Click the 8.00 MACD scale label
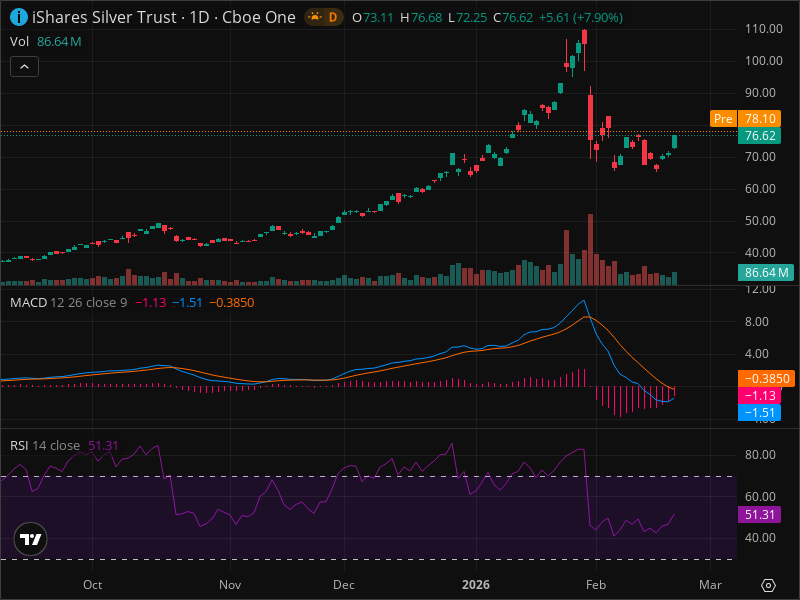 (x=757, y=321)
